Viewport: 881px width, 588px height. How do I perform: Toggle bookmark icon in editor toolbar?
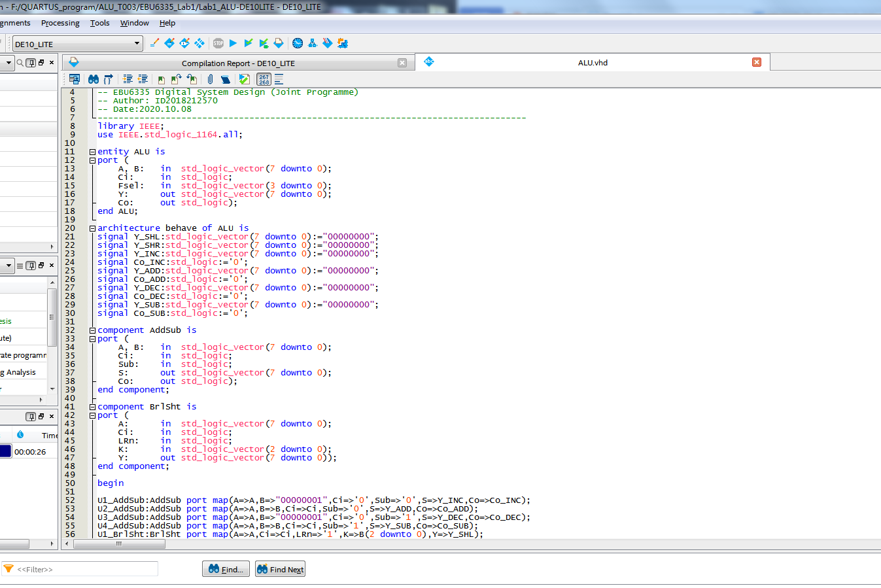coord(162,79)
